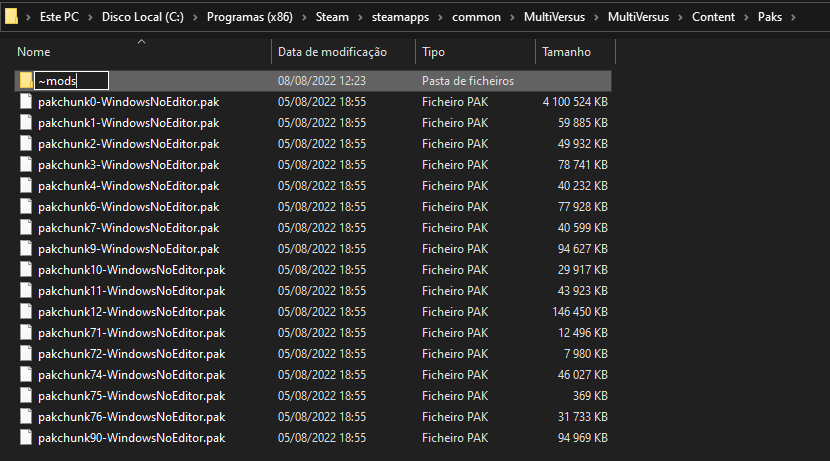Click the pakchunk0-WindowsNoEditor.pak file icon
Screen dimensions: 830x461
[x=26, y=102]
